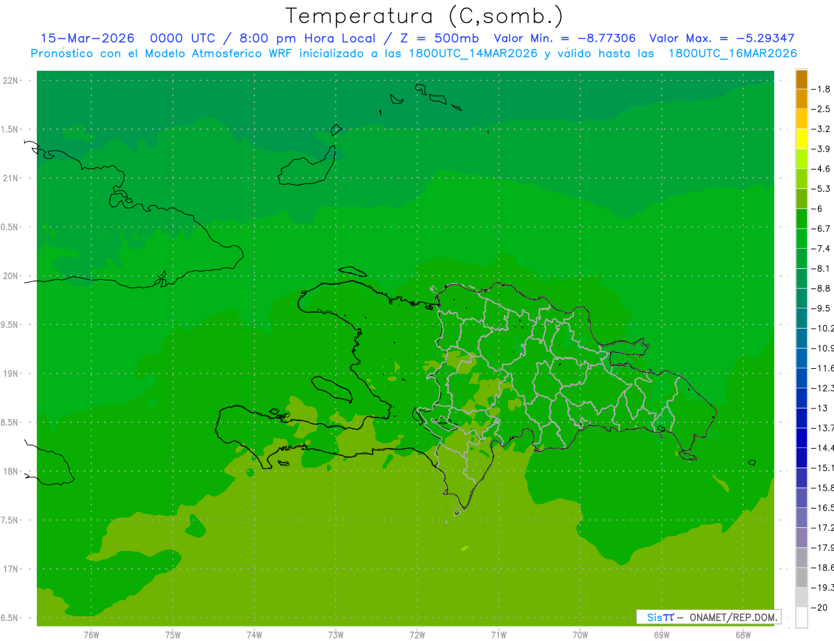834x644 pixels.
Task: Click the "SisTT – ONAMET/REP.DOM." credit label
Action: 708,617
